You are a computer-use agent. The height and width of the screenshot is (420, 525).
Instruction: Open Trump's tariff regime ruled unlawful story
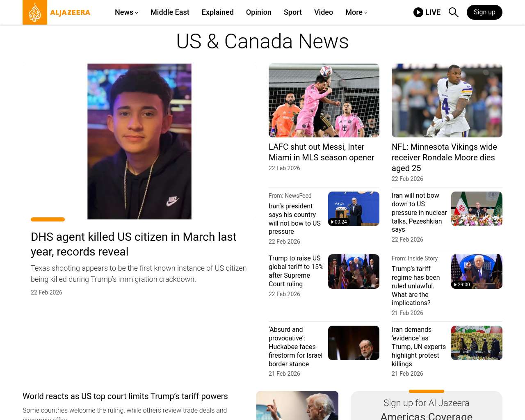(415, 286)
